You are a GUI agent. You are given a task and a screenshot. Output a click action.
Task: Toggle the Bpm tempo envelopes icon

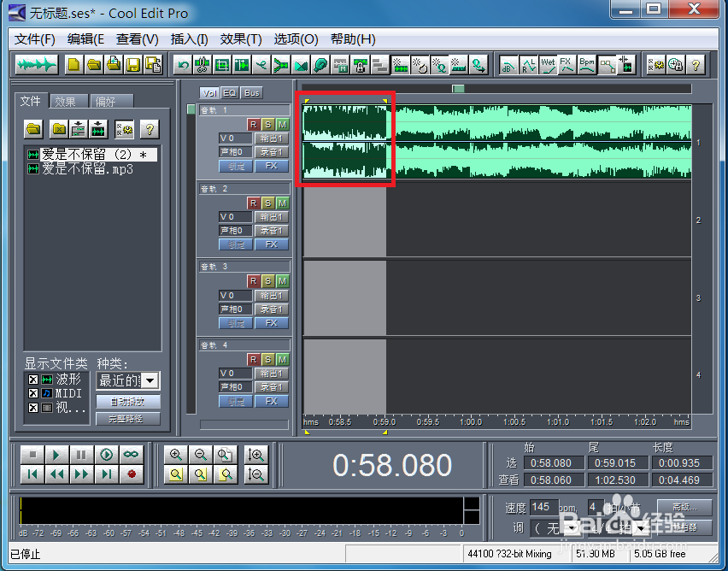pyautogui.click(x=587, y=65)
